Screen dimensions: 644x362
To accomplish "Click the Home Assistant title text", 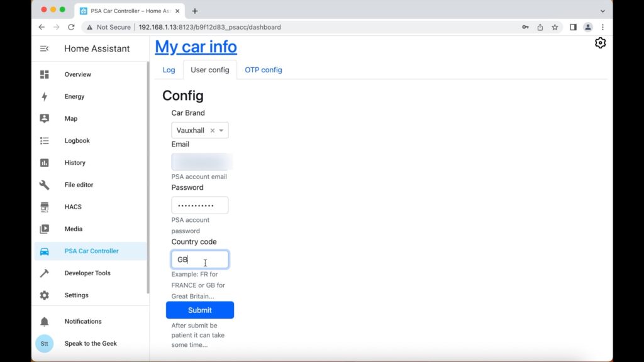I will click(97, 48).
